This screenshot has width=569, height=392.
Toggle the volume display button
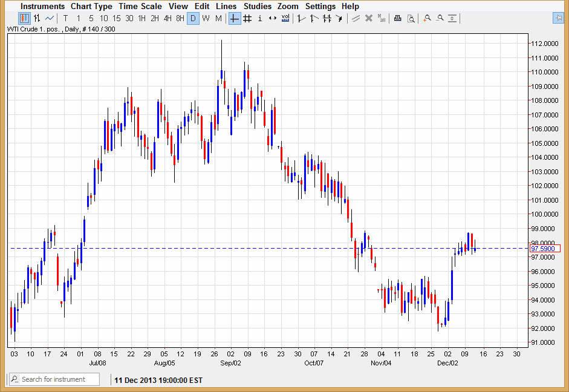[285, 18]
